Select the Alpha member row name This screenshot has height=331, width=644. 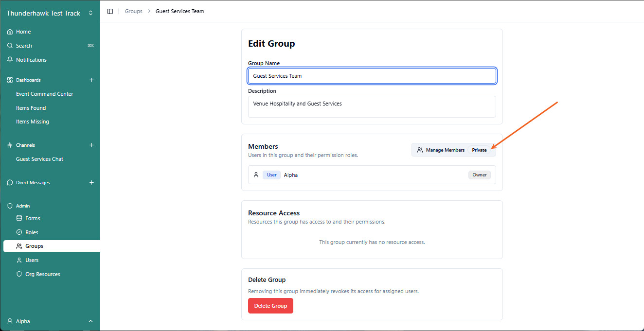(291, 175)
